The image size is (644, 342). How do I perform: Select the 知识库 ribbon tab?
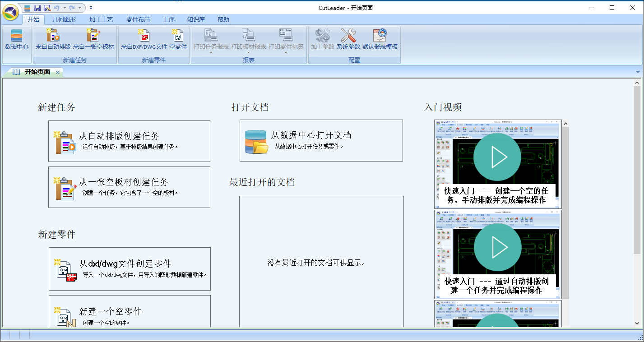[196, 19]
